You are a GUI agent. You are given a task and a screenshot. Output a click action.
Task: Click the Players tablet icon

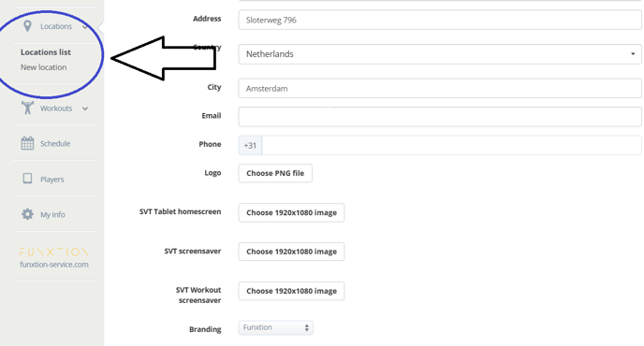(27, 179)
